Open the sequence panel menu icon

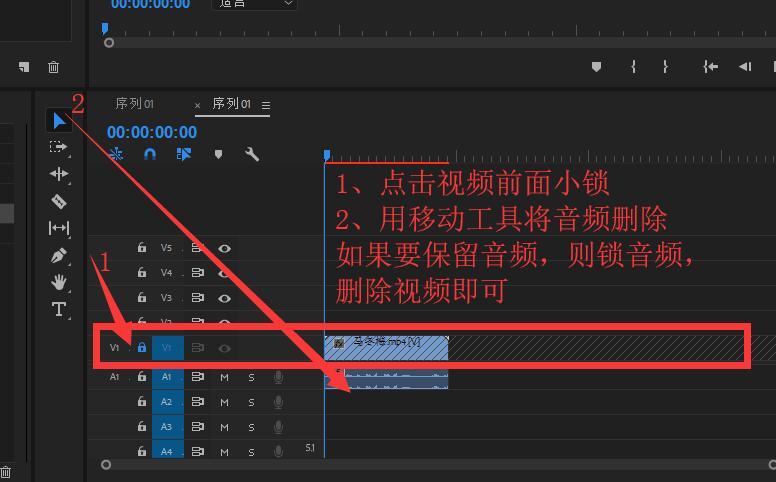click(266, 105)
